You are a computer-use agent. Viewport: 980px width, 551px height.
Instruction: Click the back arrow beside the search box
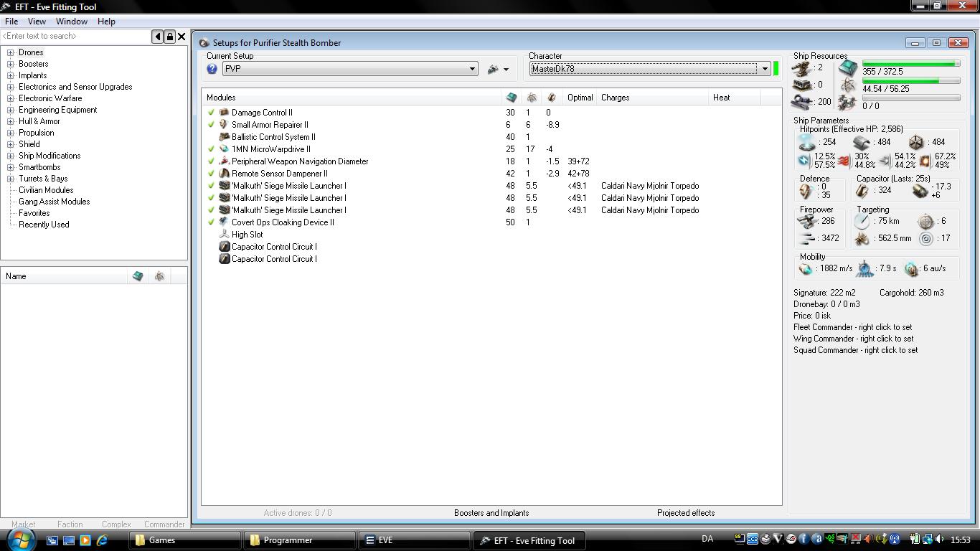[x=158, y=36]
